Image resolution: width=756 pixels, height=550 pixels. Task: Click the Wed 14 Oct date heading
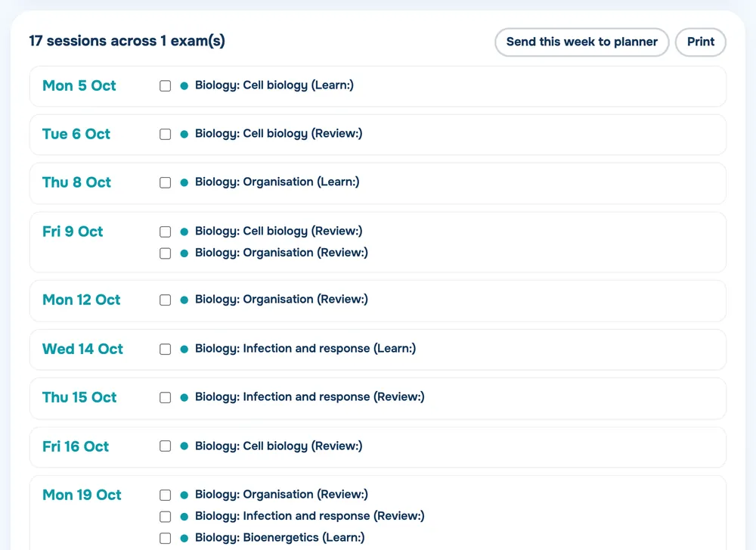point(83,349)
